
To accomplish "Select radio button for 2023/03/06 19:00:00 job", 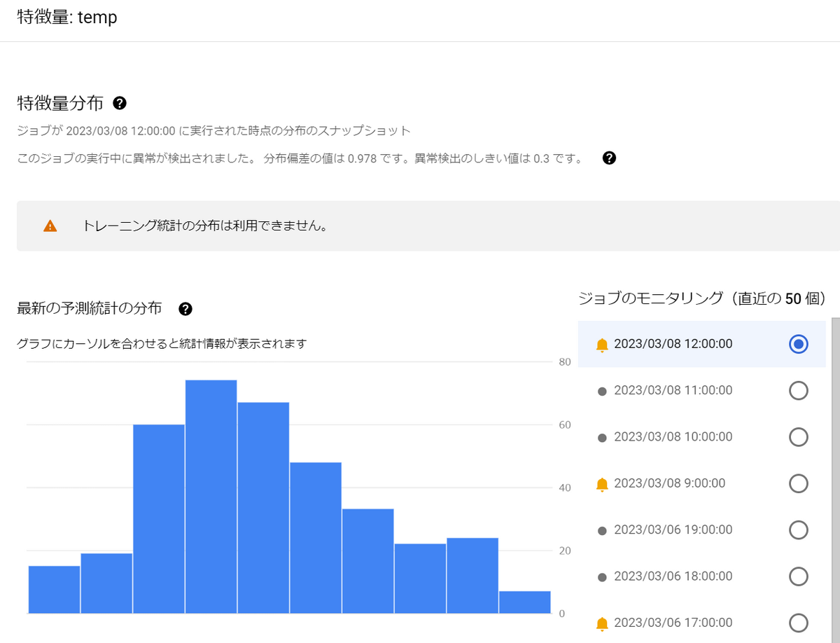I will tap(799, 530).
